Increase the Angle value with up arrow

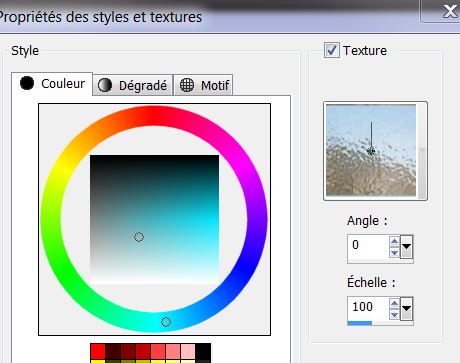coord(394,241)
